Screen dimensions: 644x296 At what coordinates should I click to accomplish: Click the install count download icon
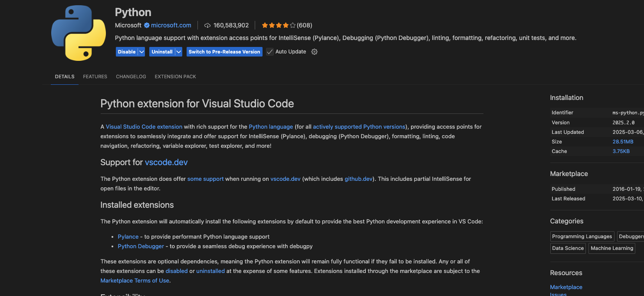point(207,25)
